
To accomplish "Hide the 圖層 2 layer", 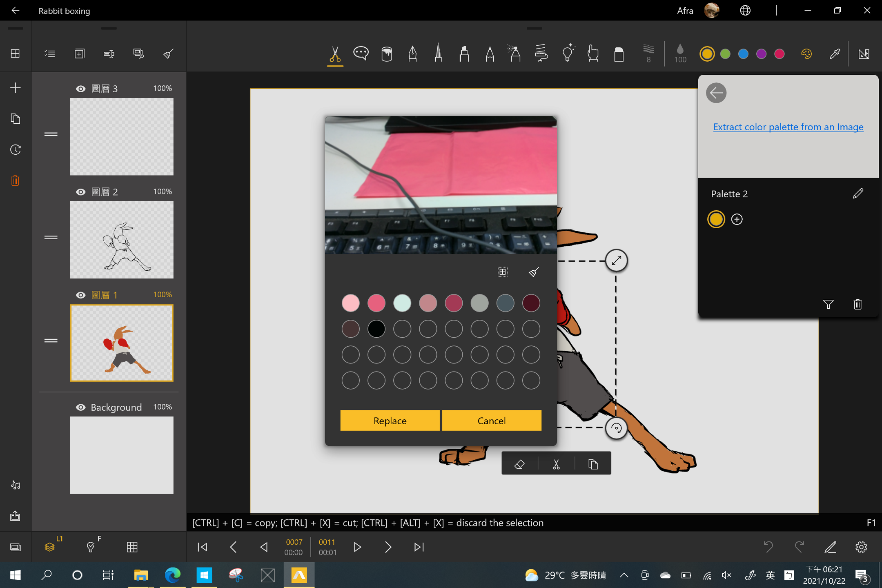I will pyautogui.click(x=80, y=192).
